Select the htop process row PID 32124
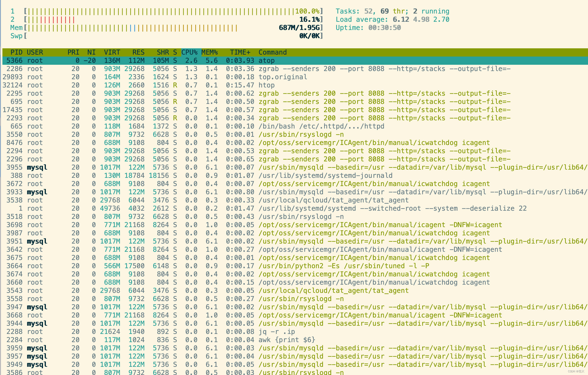588x375 pixels. click(295, 85)
